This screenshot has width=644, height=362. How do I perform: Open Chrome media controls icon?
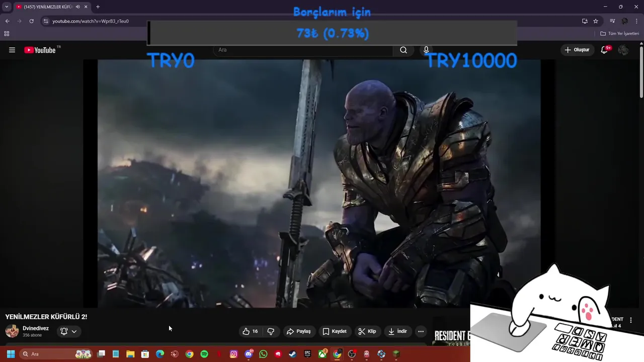point(612,21)
